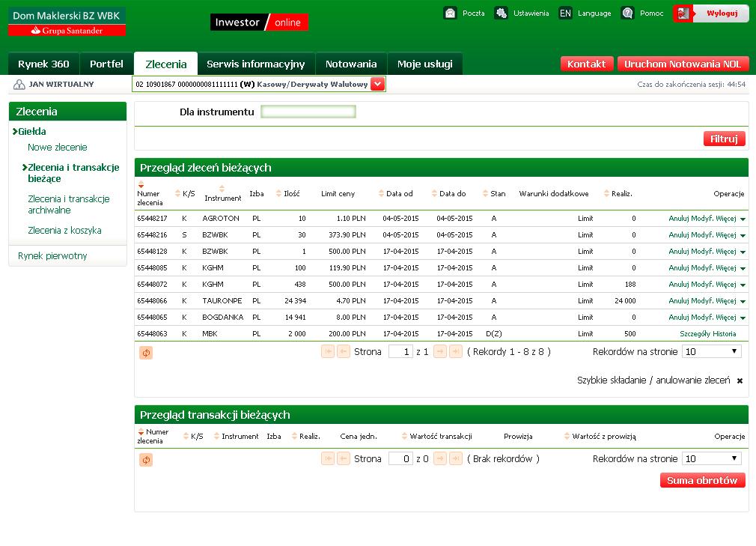This screenshot has width=756, height=546.
Task: Click the Filtruj button
Action: coord(724,139)
